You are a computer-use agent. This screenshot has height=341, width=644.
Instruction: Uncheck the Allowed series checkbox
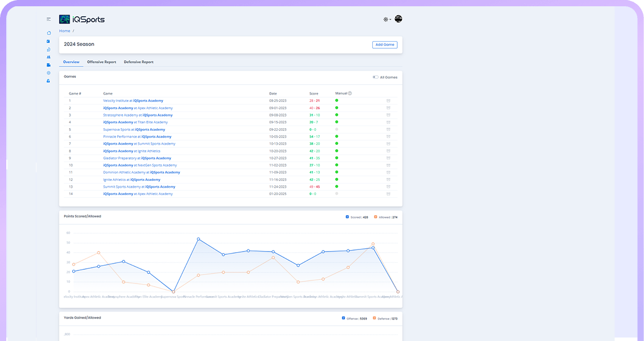[375, 217]
